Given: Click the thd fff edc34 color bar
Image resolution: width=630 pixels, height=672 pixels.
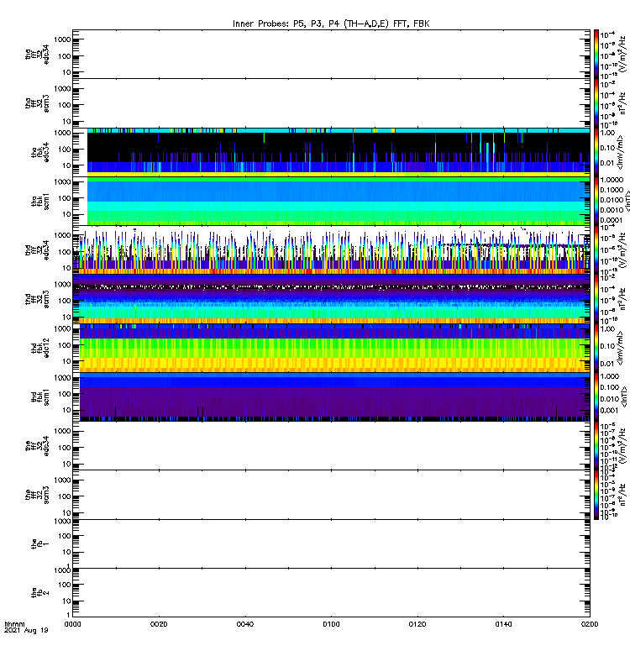Looking at the screenshot, I should [x=596, y=249].
